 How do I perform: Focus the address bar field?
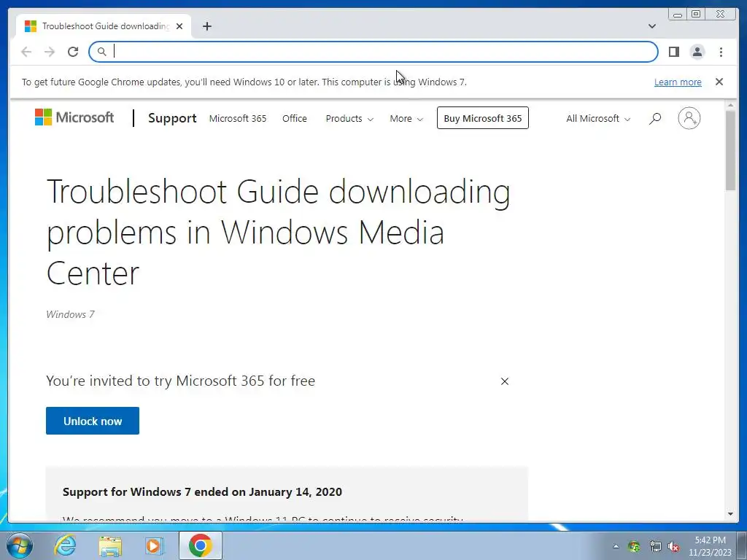coord(373,52)
